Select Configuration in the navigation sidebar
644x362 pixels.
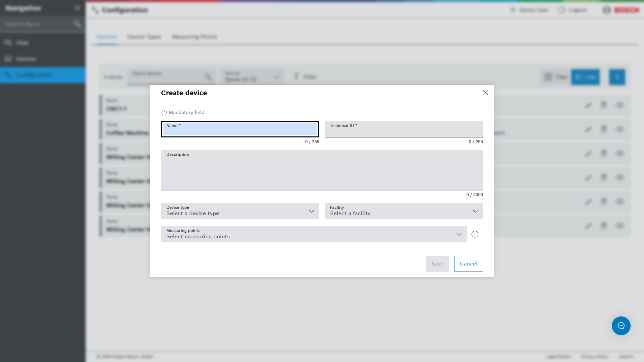(x=43, y=75)
